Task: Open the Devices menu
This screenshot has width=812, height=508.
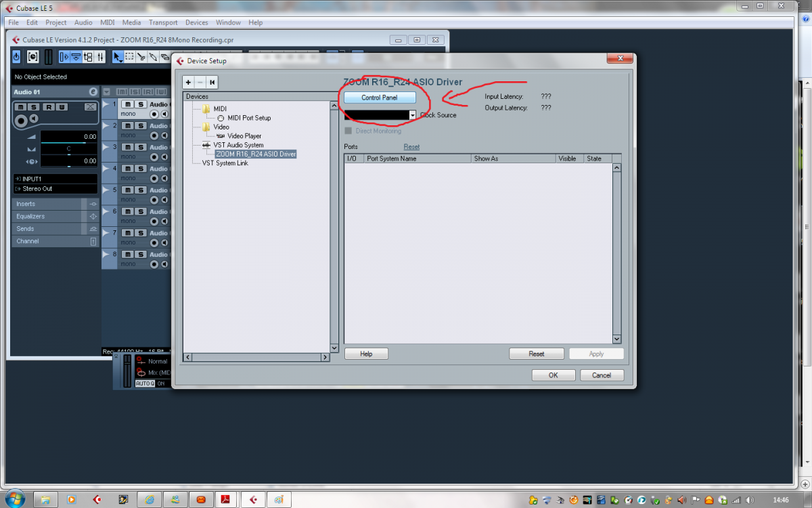Action: click(197, 22)
